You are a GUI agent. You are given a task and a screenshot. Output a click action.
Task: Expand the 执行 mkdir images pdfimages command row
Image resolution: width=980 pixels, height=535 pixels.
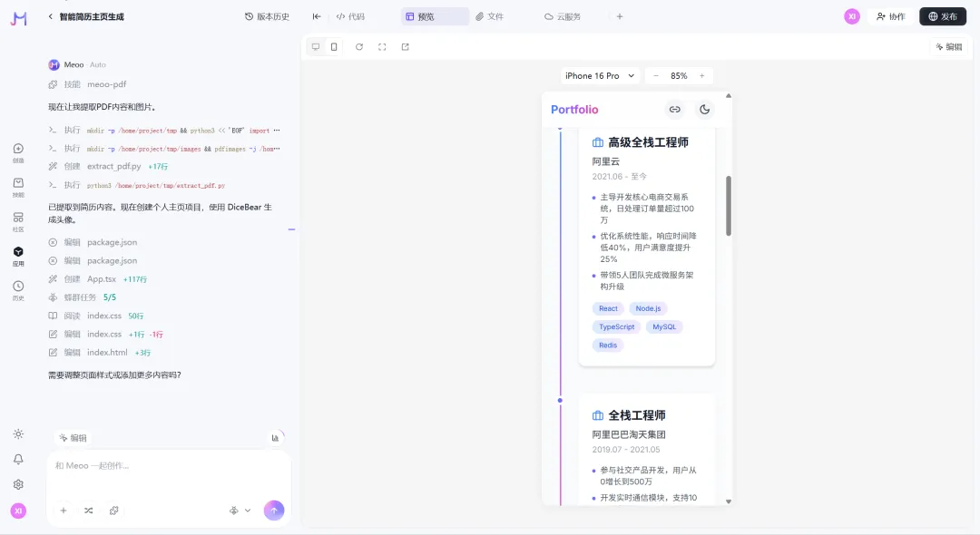(x=164, y=149)
